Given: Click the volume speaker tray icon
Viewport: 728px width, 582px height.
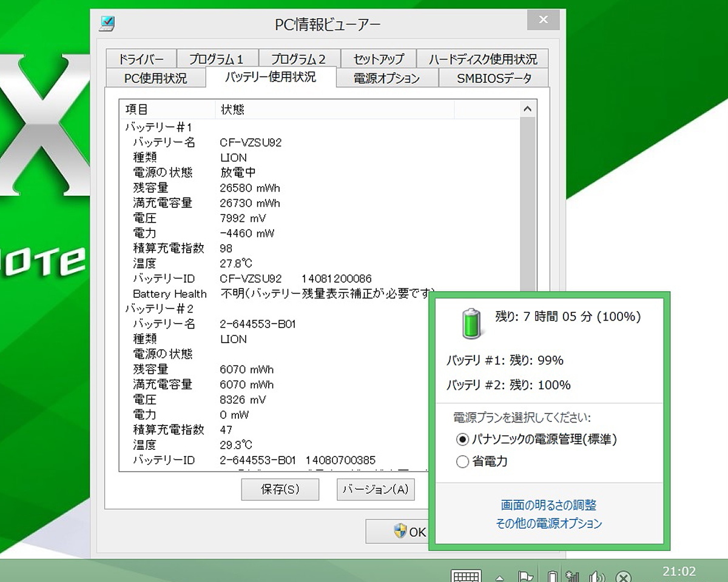Looking at the screenshot, I should [597, 576].
